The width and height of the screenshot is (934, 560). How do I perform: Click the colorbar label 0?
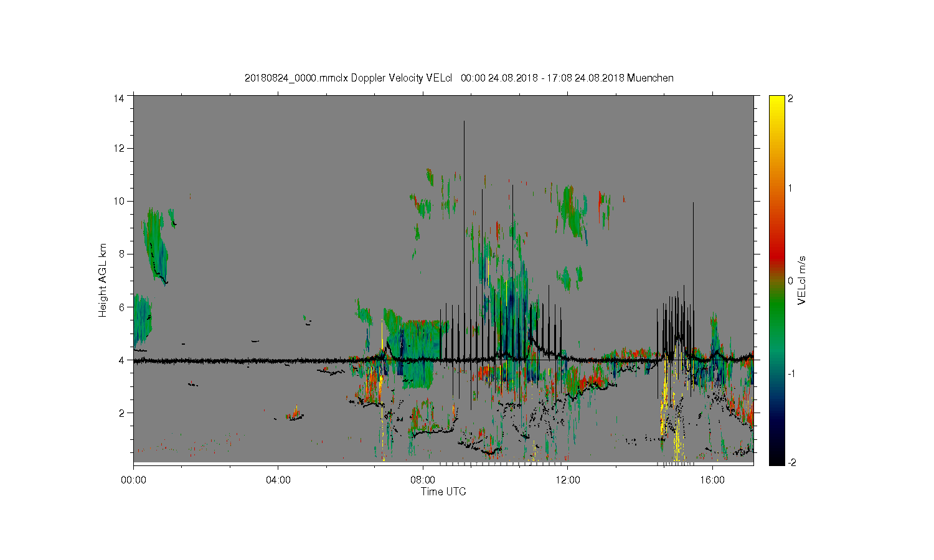[791, 281]
